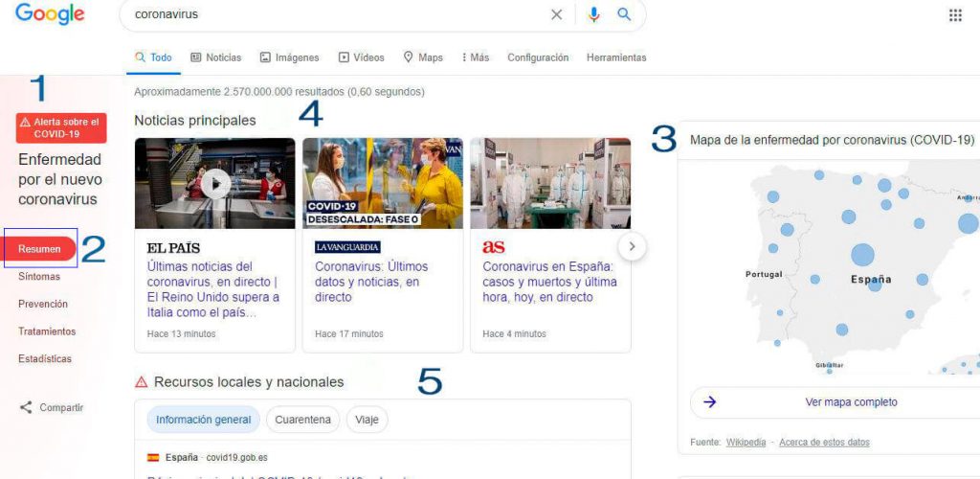Click the warning icon beside Recursos locales y nacionales
Screen dimensions: 980x479
pos(142,381)
